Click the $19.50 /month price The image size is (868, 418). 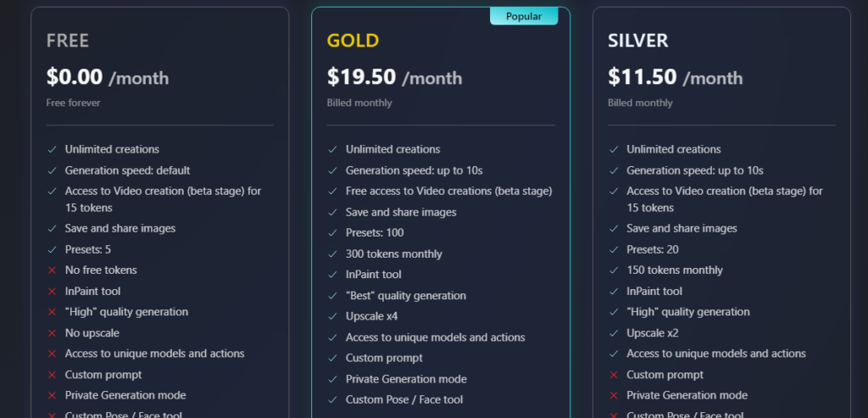pos(394,77)
